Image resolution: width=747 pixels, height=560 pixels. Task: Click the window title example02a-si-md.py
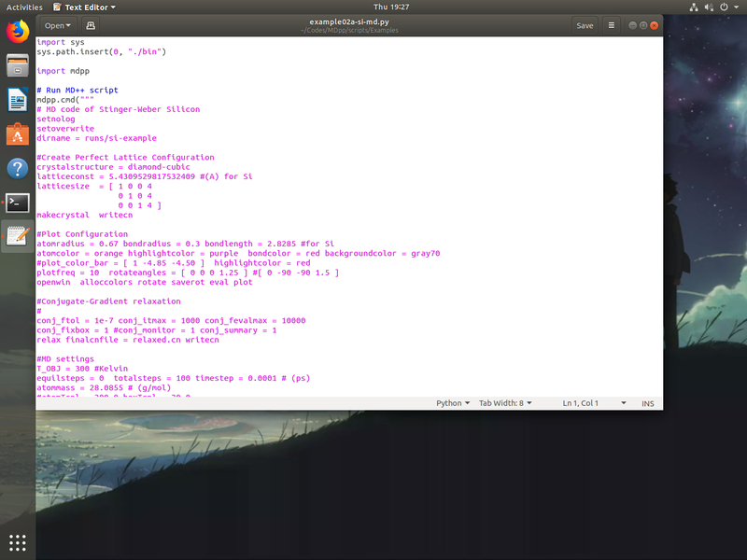349,21
